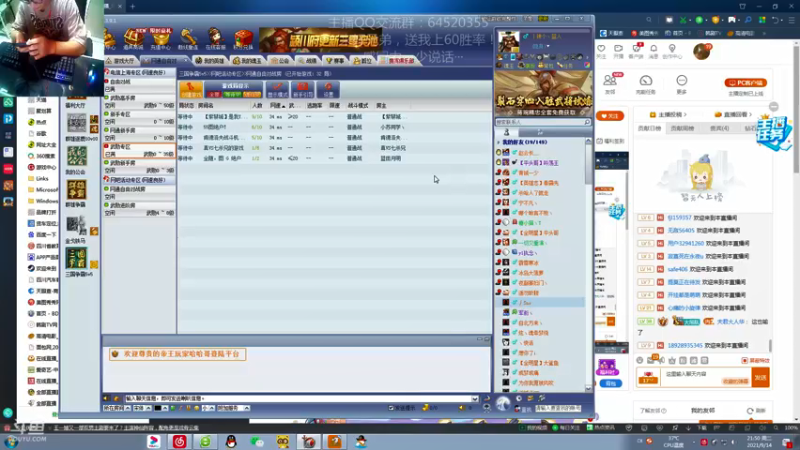800x450 pixels.
Task: Open the online customer service character icon
Action: (x=215, y=39)
